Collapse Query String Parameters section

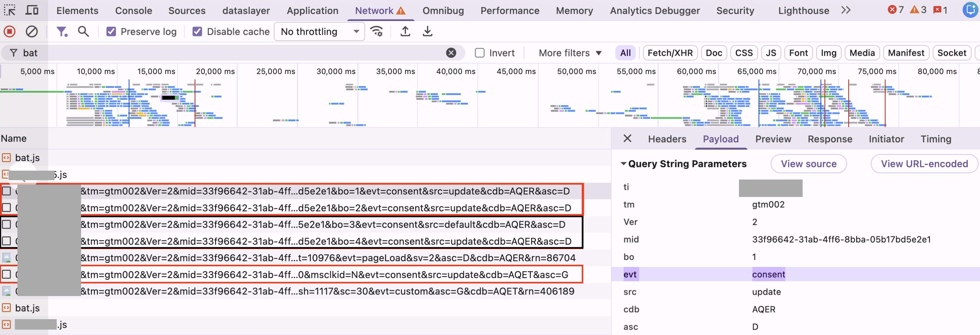point(623,163)
